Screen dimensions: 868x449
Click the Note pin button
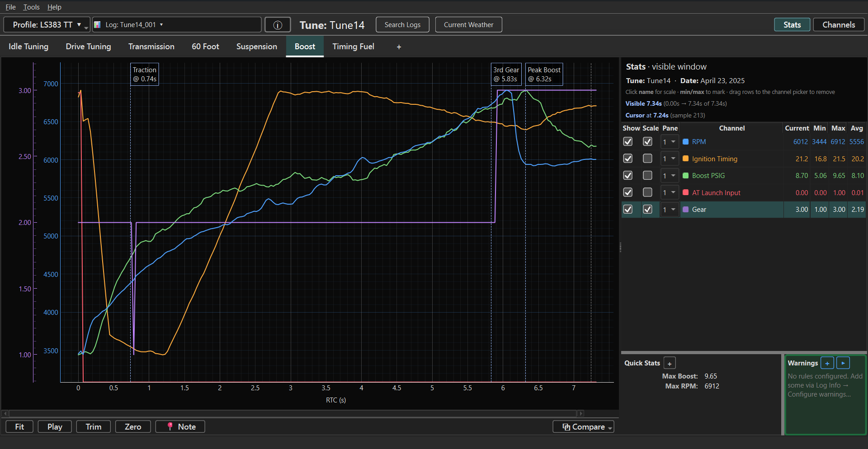tap(180, 426)
